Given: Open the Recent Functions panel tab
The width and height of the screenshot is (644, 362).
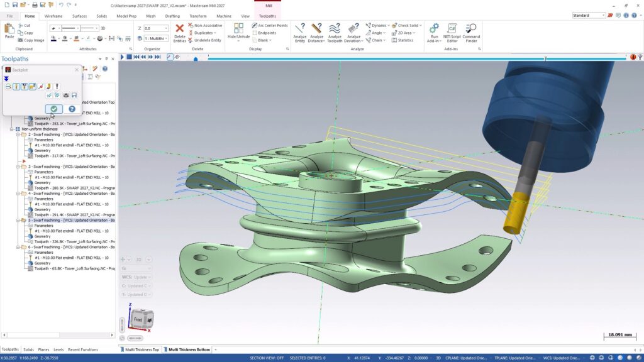Looking at the screenshot, I should 83,349.
